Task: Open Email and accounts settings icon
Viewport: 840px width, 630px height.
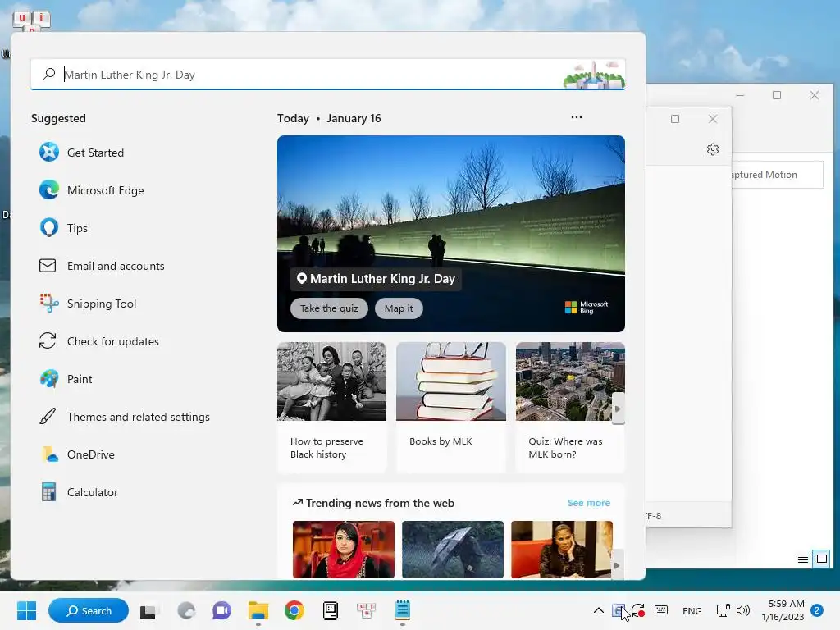Action: coord(48,266)
